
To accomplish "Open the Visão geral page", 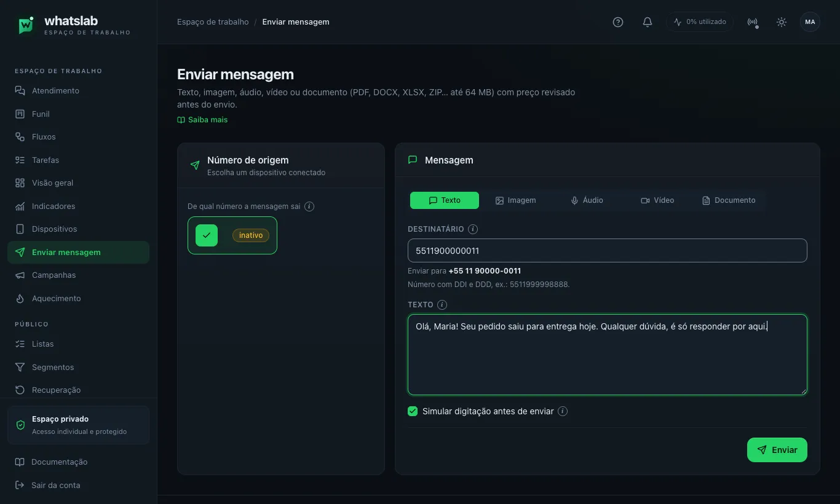I will [x=78, y=183].
